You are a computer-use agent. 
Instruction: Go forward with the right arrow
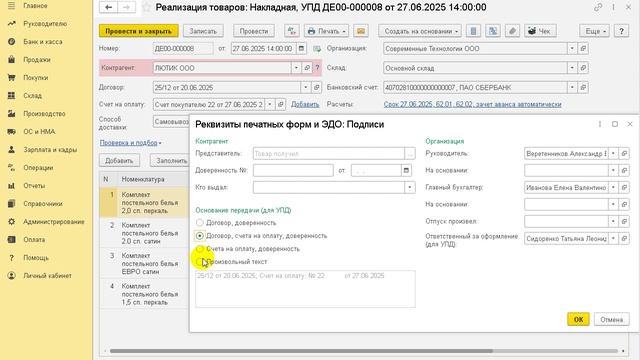127,7
